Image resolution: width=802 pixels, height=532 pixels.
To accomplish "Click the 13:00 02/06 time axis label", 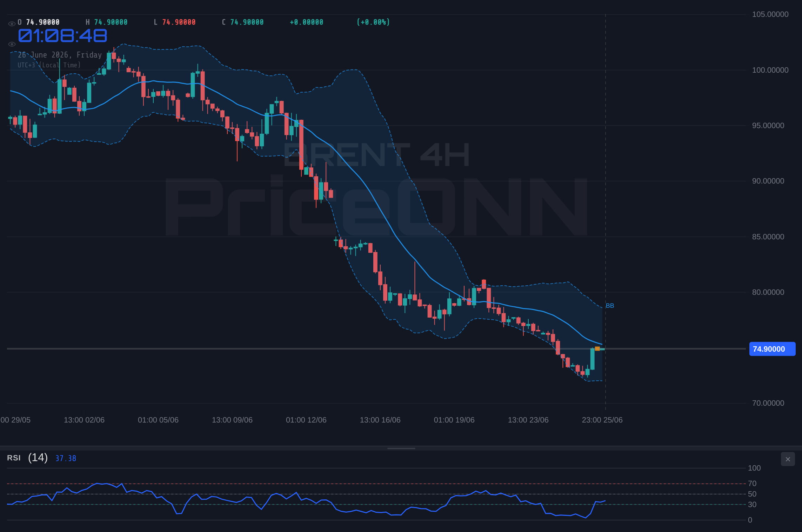I will coord(84,420).
